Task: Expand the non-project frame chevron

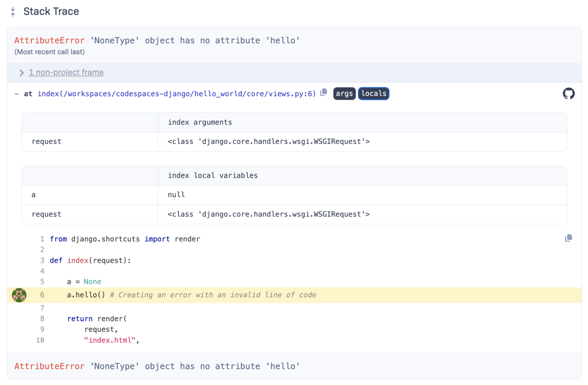Action: pyautogui.click(x=21, y=73)
